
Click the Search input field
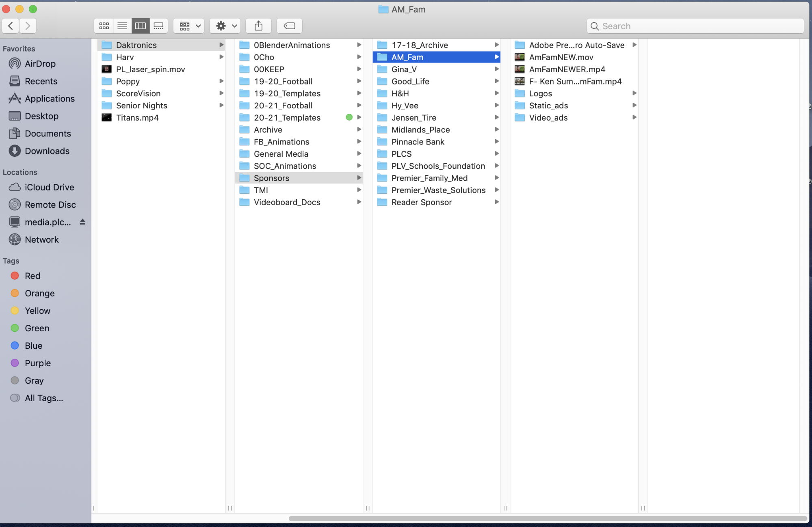(x=695, y=26)
